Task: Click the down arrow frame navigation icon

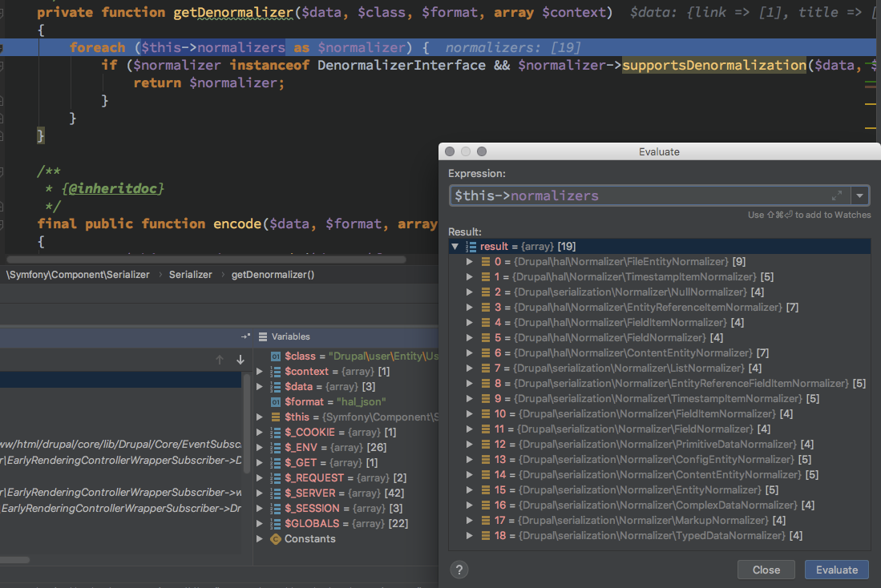Action: click(x=240, y=360)
